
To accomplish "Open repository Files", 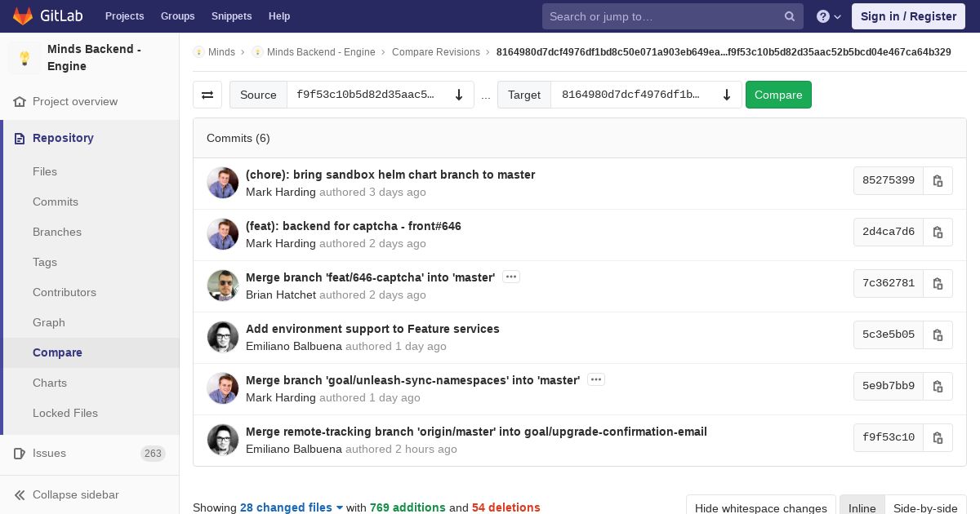I will (x=45, y=171).
